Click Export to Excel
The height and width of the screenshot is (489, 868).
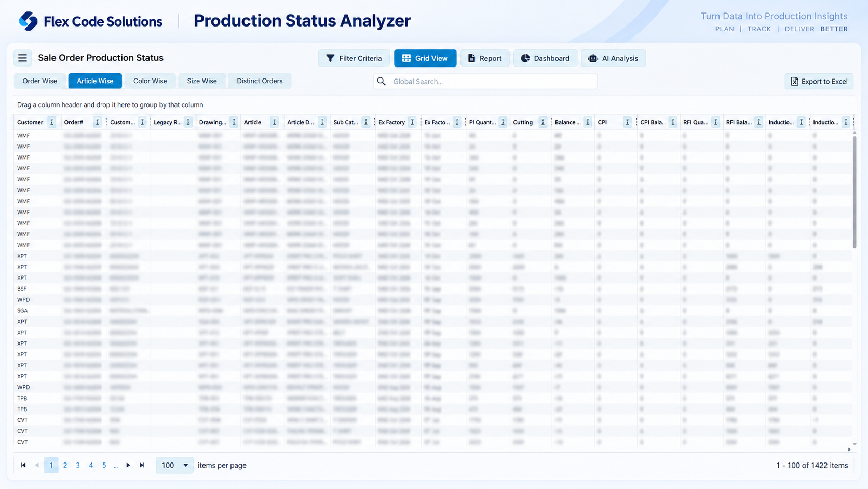click(x=819, y=81)
